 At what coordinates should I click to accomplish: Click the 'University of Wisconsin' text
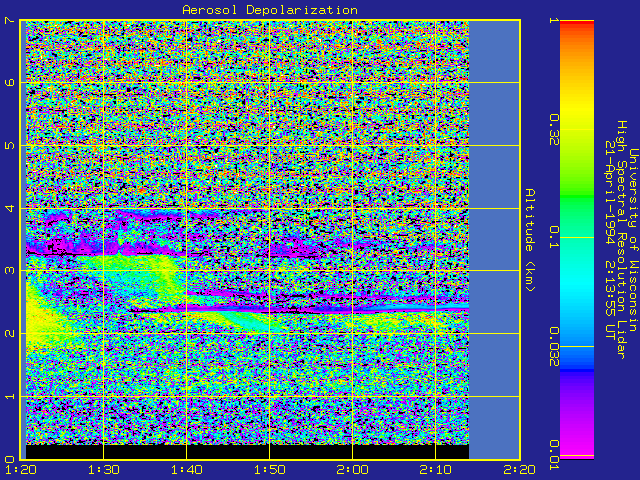(x=633, y=240)
